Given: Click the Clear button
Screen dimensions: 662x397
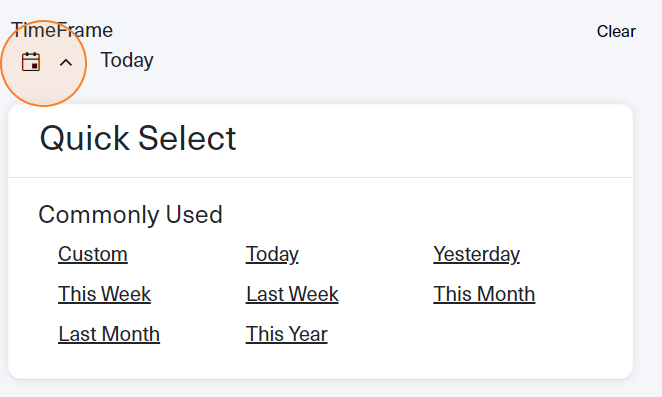Looking at the screenshot, I should coord(616,31).
